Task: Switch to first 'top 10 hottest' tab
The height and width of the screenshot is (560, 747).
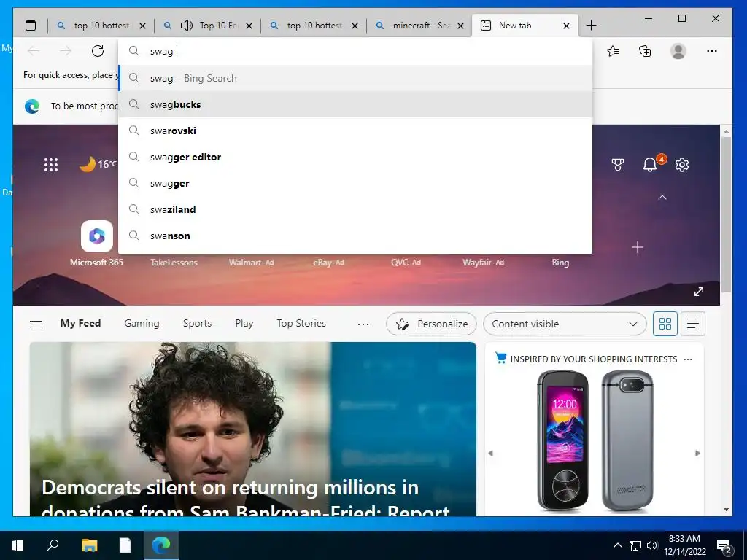Action: coord(101,26)
